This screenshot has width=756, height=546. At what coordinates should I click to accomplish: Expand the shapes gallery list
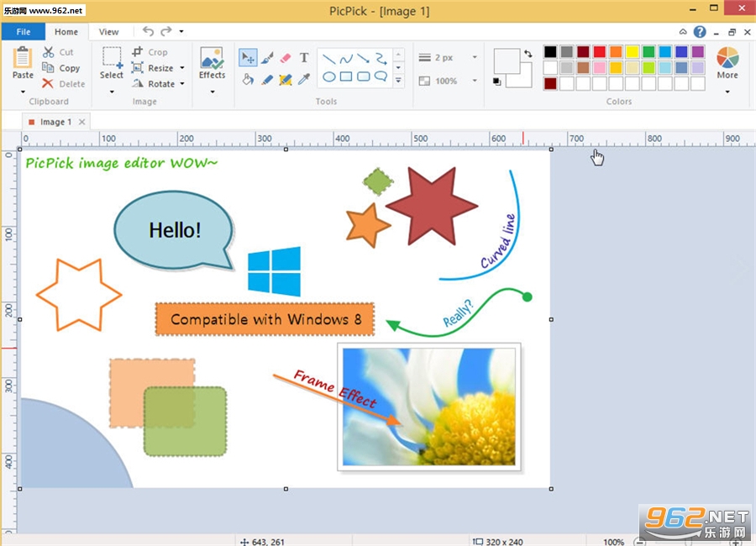coord(398,81)
